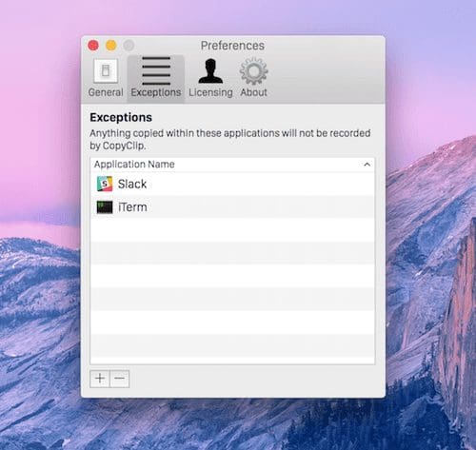
Task: Select the Exceptions list icon
Action: [156, 70]
